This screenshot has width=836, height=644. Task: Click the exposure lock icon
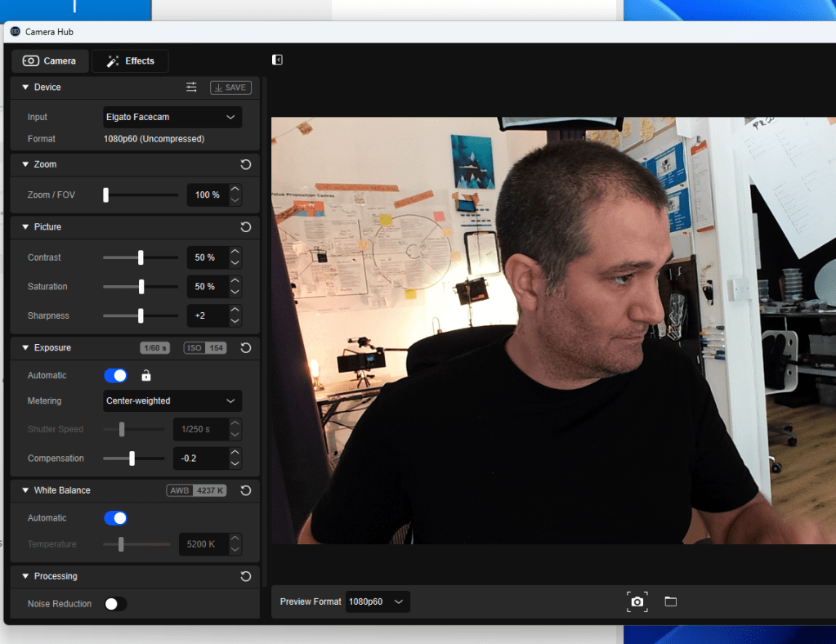pyautogui.click(x=146, y=375)
